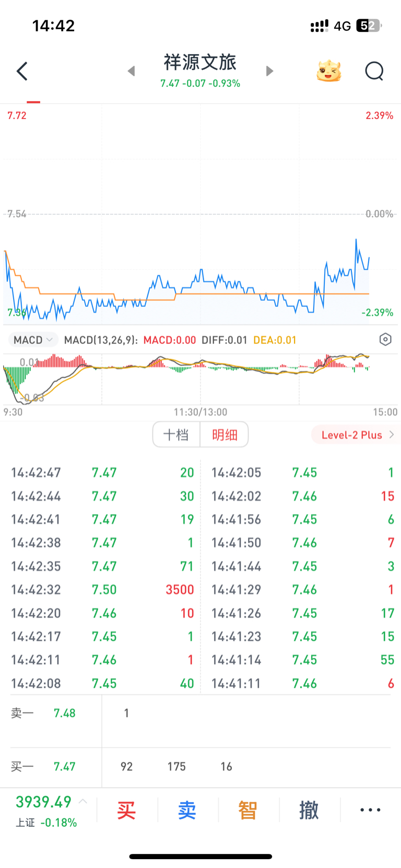The width and height of the screenshot is (401, 868).
Task: Select the 14:42:41 trade row
Action: point(102,520)
